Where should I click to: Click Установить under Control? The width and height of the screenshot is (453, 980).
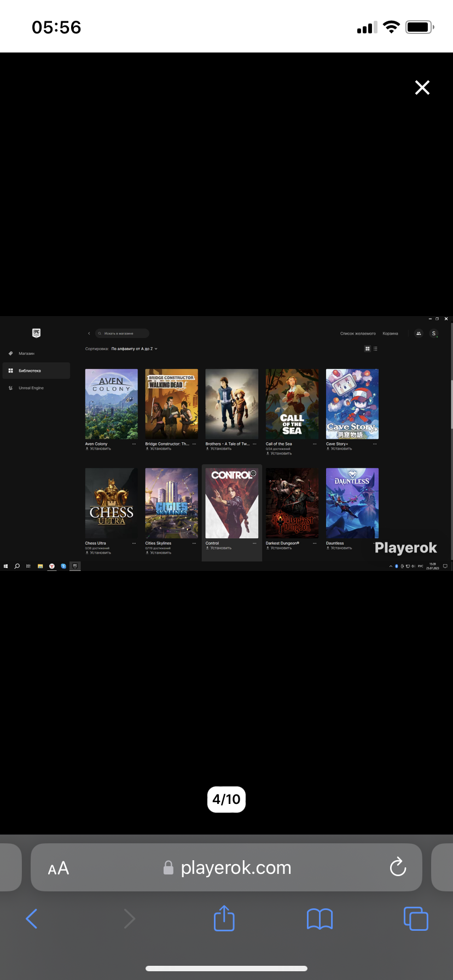[220, 548]
